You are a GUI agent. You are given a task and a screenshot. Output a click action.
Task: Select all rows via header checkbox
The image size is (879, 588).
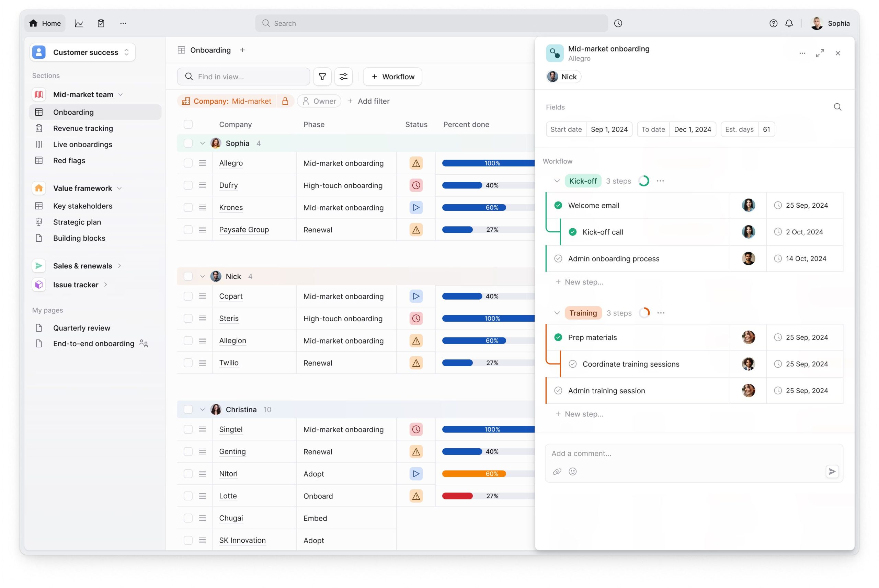[x=188, y=124]
